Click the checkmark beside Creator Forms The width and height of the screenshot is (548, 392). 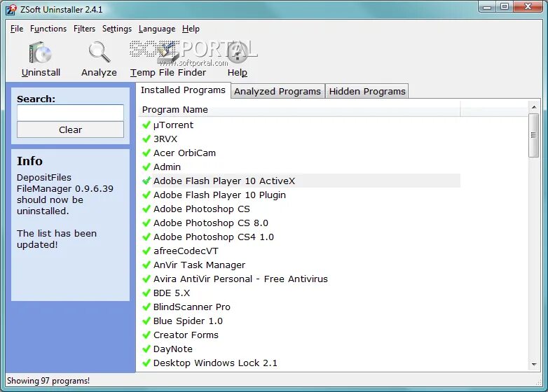point(146,335)
